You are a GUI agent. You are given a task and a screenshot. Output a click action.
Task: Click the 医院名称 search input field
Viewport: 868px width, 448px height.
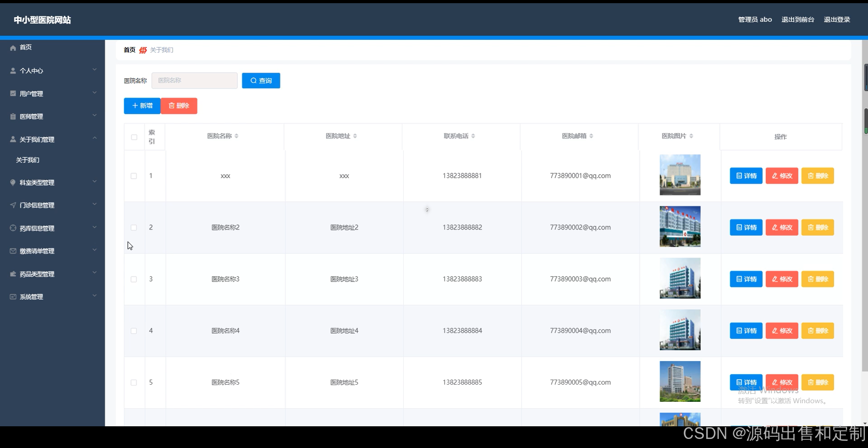click(x=194, y=81)
